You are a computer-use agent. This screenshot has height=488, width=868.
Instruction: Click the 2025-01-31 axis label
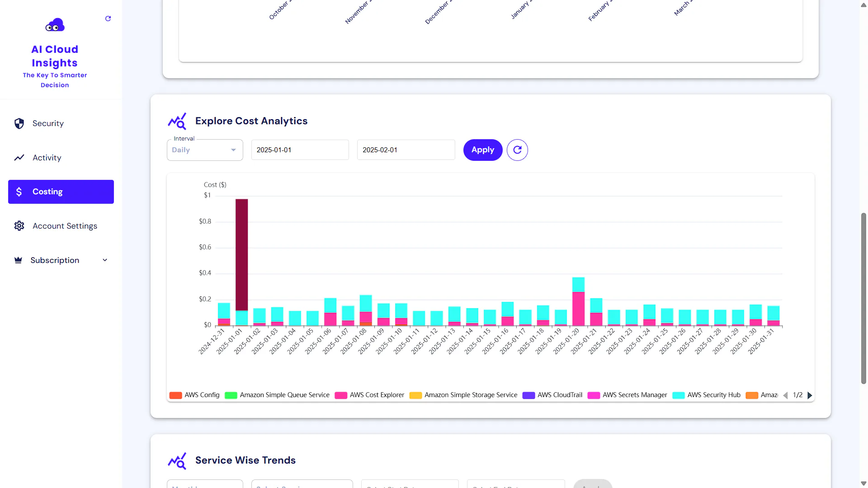pos(760,342)
